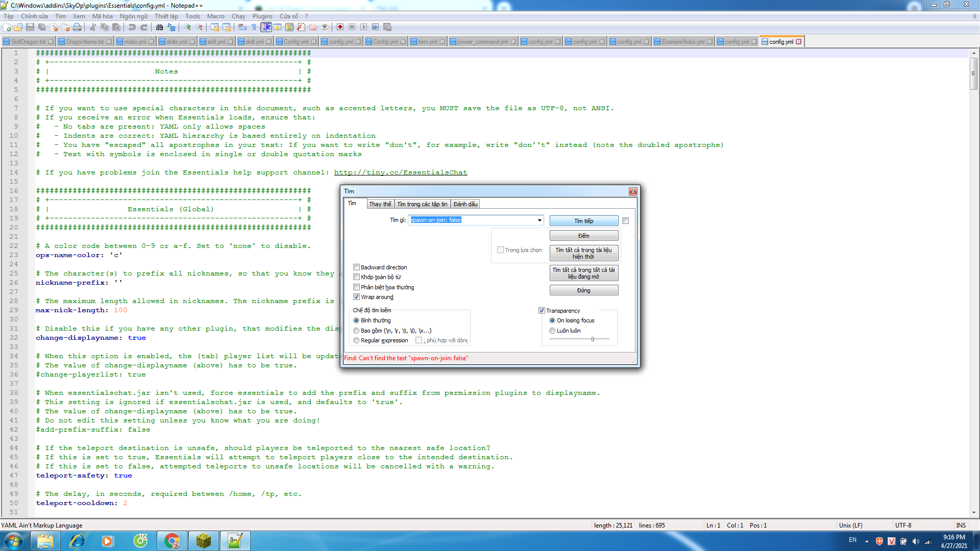980x551 pixels.
Task: Open the 'Tìm gì' search history dropdown
Action: coord(540,220)
